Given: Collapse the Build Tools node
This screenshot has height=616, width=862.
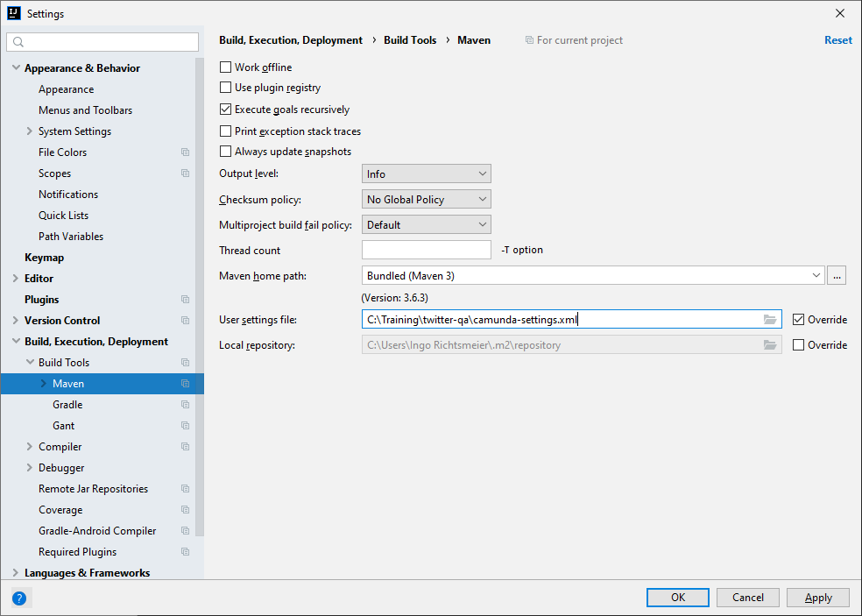Looking at the screenshot, I should 30,362.
